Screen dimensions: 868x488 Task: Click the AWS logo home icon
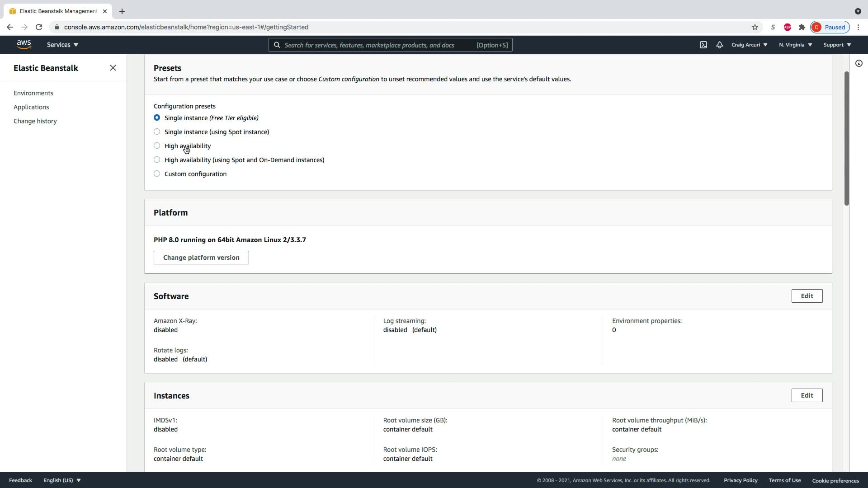coord(24,44)
